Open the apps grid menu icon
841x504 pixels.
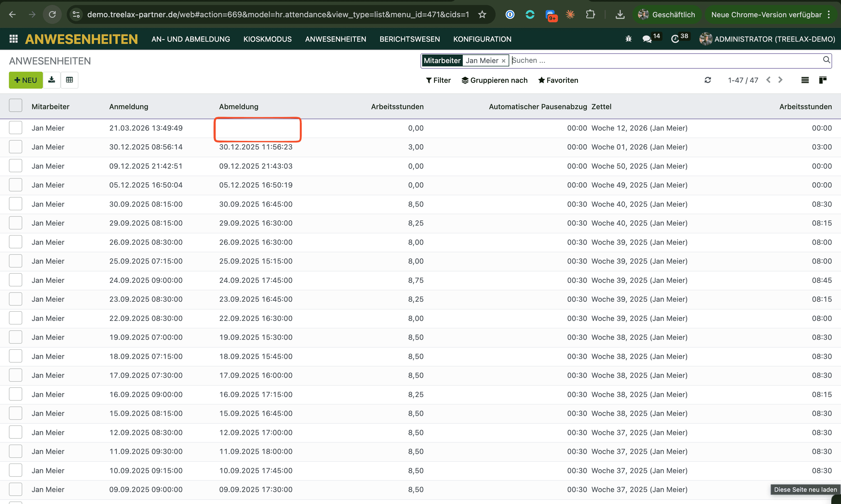click(x=14, y=39)
